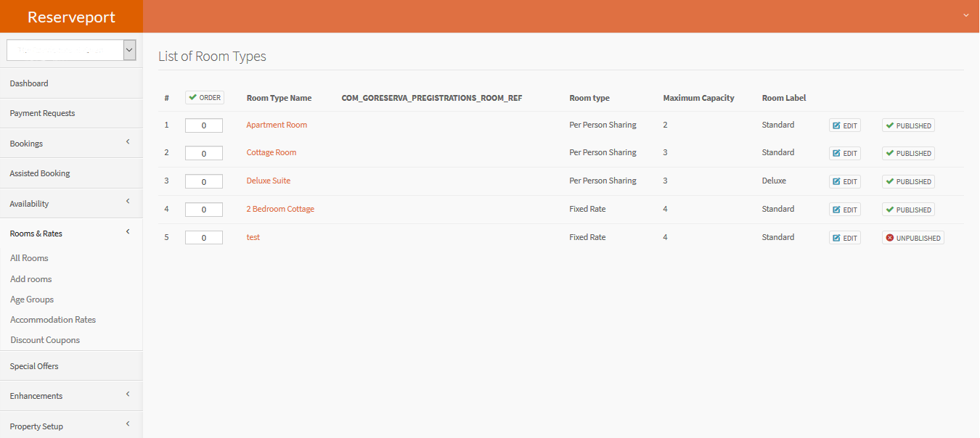Click Per Person Sharing in Apartment Room row

(x=603, y=125)
